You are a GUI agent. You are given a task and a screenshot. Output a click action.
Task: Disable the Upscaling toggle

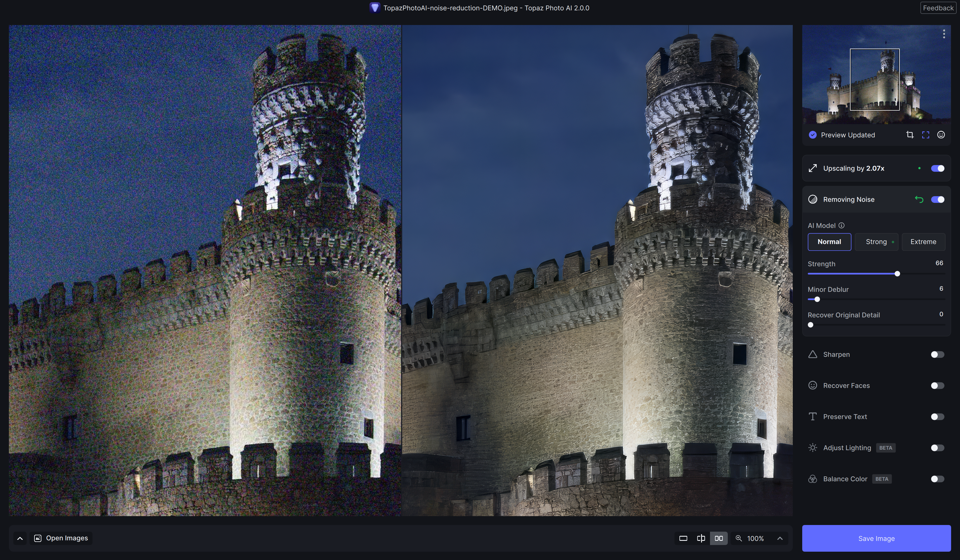click(x=937, y=168)
